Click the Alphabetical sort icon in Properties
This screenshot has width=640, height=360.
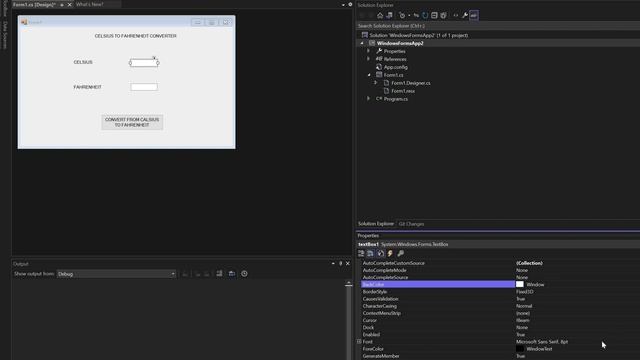coord(370,253)
